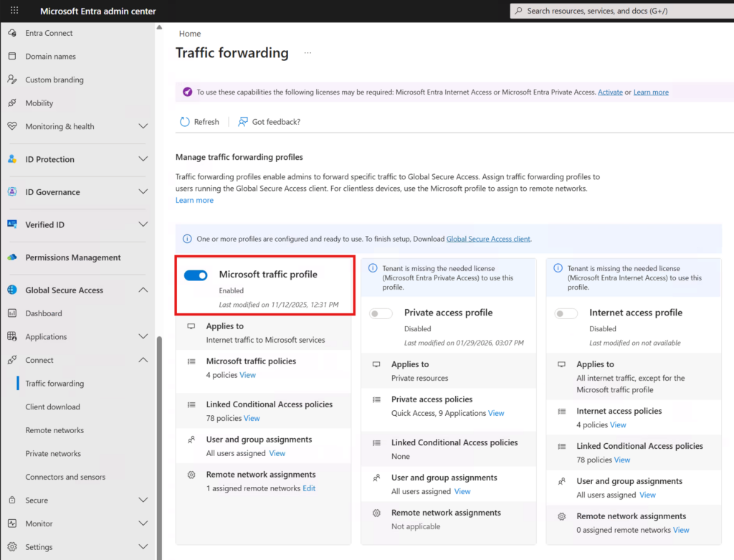Toggle the Internet access profile switch
The height and width of the screenshot is (560, 734).
tap(566, 313)
